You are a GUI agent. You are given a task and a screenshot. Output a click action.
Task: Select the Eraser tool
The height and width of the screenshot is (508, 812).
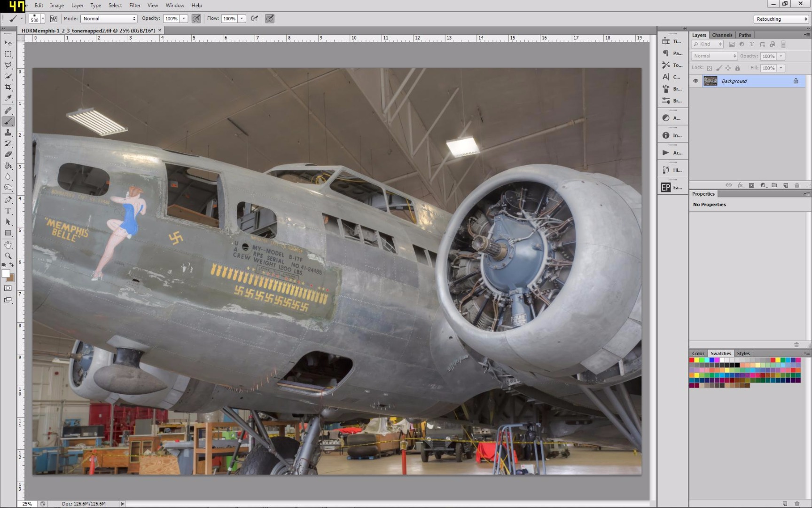pyautogui.click(x=8, y=155)
